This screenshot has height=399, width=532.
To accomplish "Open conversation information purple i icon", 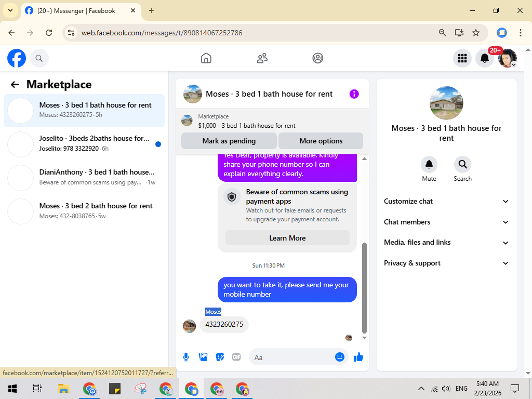I will point(354,94).
